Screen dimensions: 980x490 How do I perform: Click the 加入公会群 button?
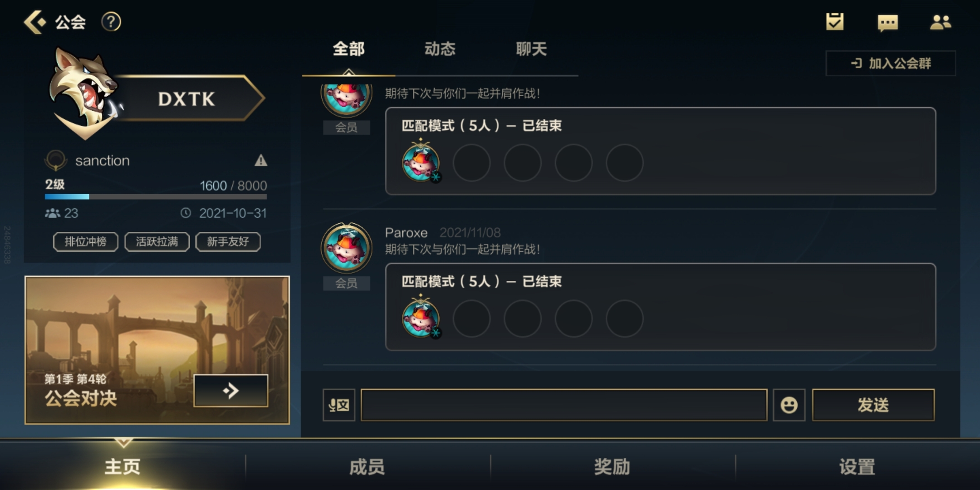click(891, 64)
